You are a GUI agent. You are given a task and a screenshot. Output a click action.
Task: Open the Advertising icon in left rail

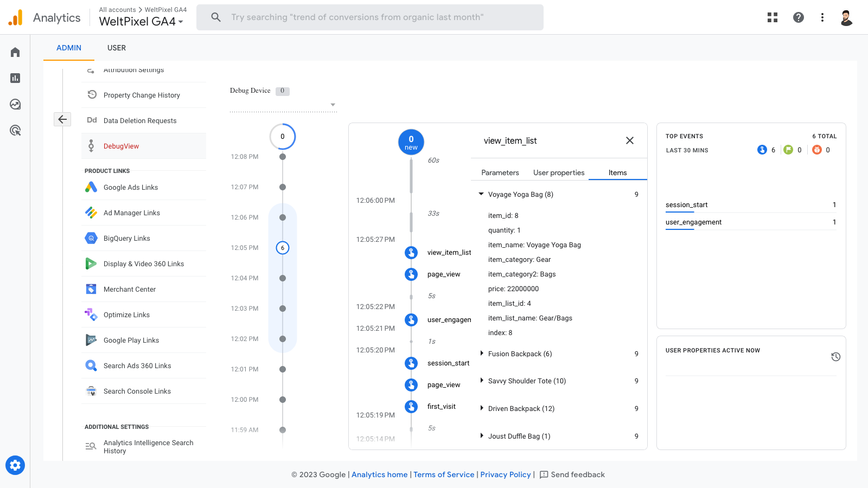point(15,130)
